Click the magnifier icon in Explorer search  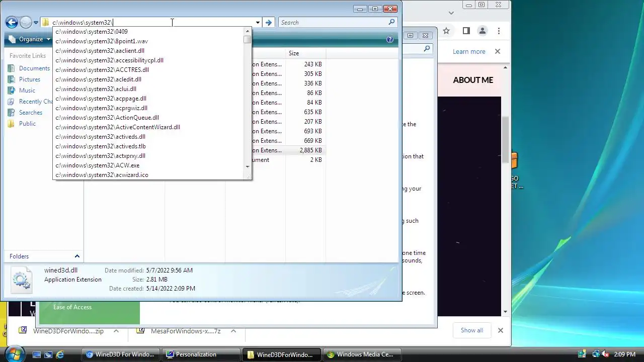(x=392, y=22)
